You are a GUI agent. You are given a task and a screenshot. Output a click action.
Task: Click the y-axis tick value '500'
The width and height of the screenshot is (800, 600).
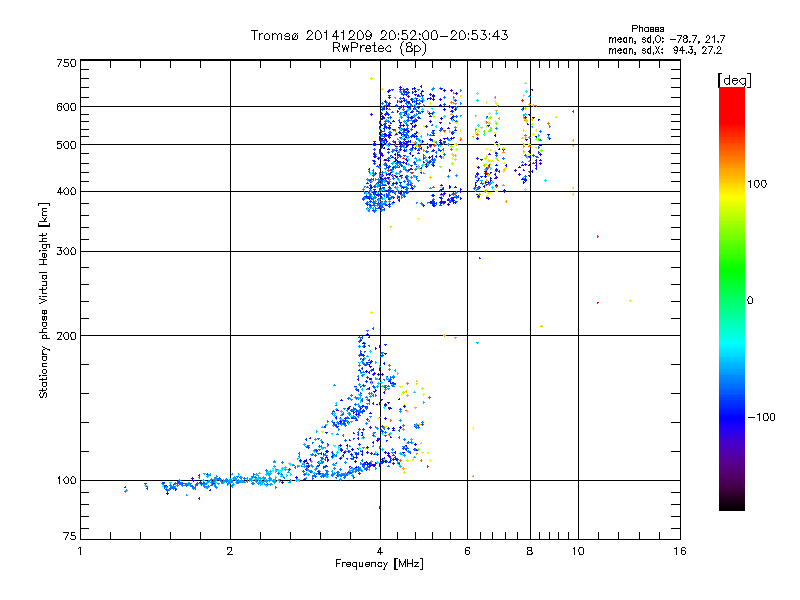click(67, 145)
